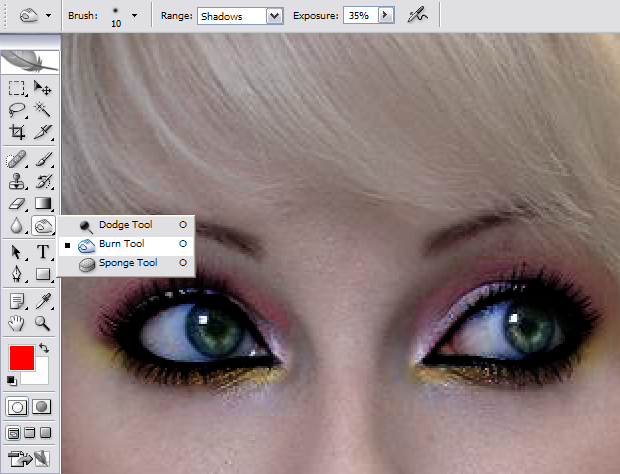Choose Burn Tool from flyout
Screen dimensions: 620x474
127,244
